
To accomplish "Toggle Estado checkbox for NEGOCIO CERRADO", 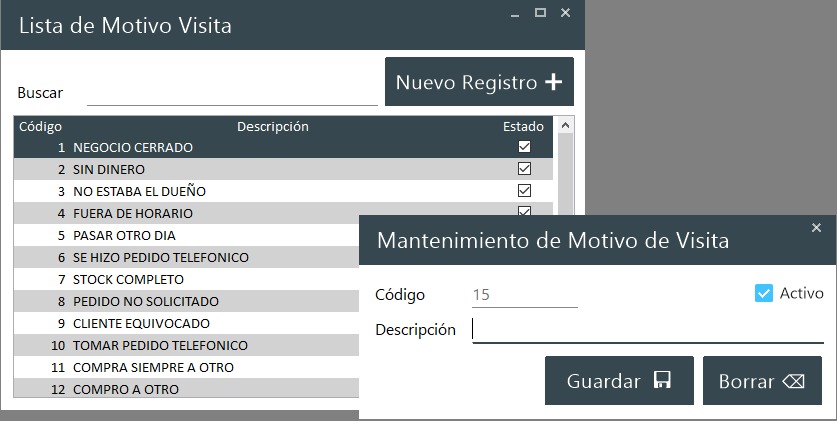I will (524, 147).
